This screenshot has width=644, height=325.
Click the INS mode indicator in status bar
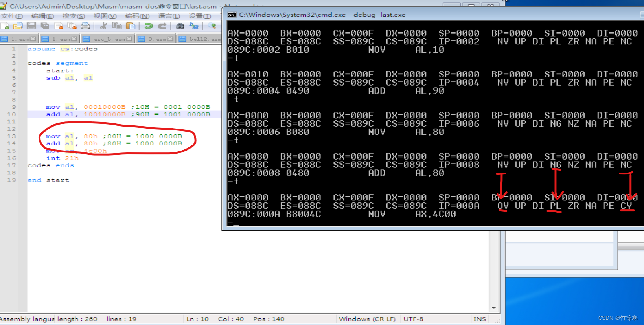(479, 319)
